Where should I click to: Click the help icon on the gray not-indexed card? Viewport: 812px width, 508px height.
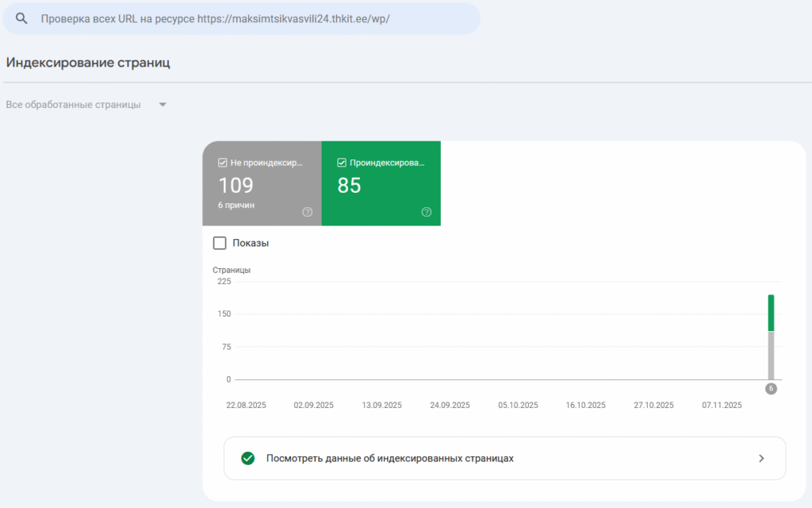pos(308,212)
